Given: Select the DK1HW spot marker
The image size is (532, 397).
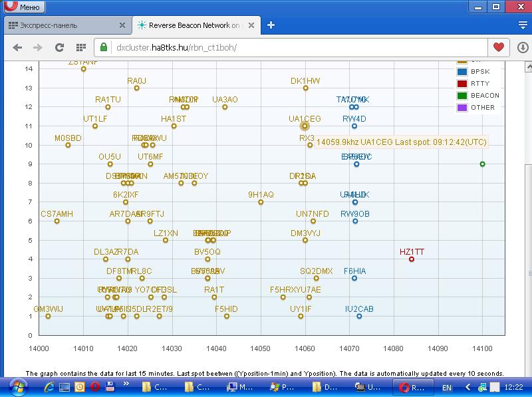Looking at the screenshot, I should (x=305, y=88).
